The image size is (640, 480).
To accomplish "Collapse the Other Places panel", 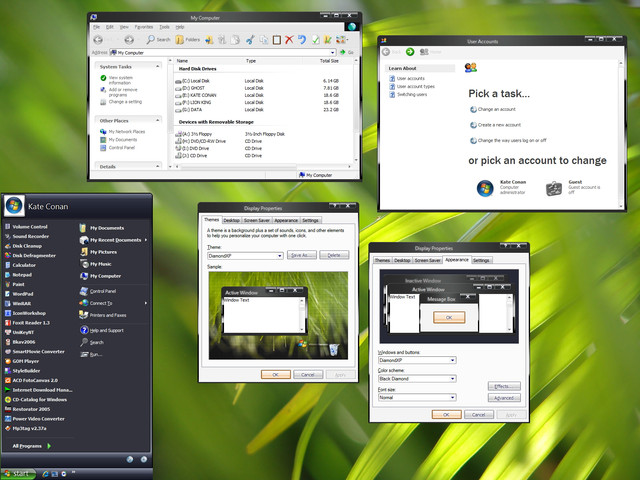I will (158, 120).
